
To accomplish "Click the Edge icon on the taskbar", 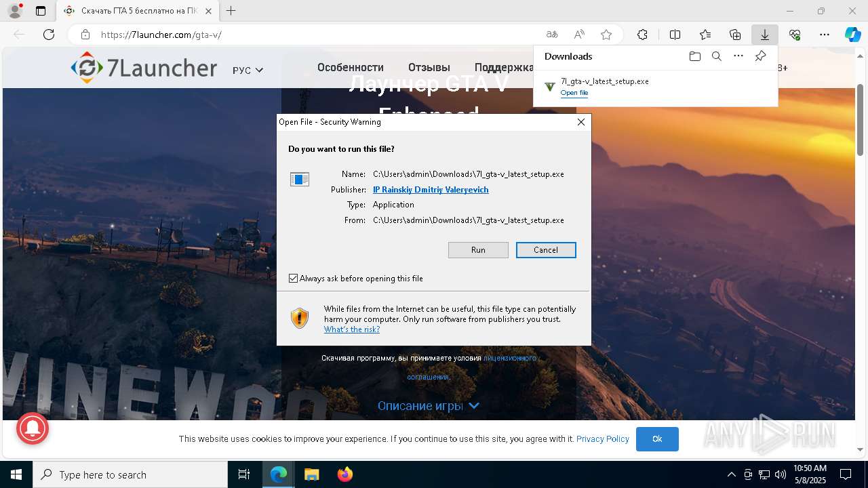I will click(279, 474).
